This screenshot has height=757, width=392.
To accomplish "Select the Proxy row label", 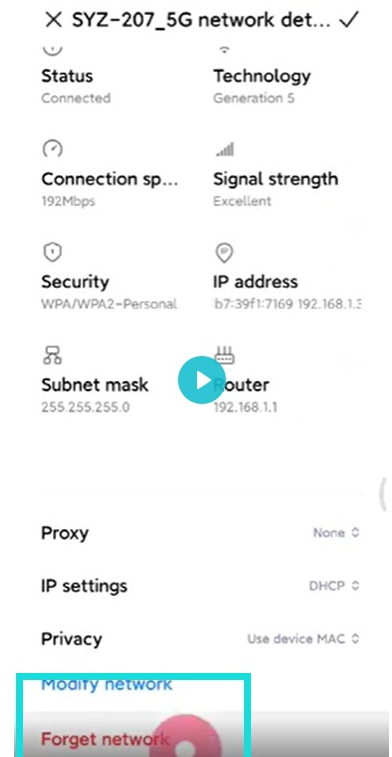I will pos(65,533).
